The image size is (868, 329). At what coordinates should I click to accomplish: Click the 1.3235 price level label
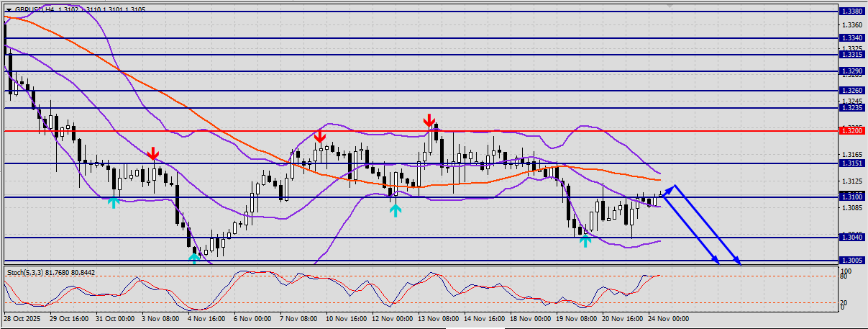coord(851,107)
